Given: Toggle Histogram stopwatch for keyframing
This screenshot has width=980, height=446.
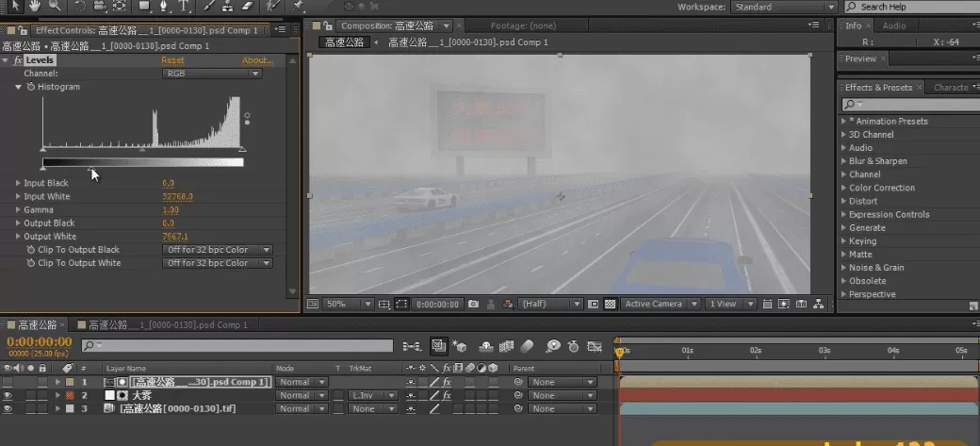Looking at the screenshot, I should pos(30,87).
